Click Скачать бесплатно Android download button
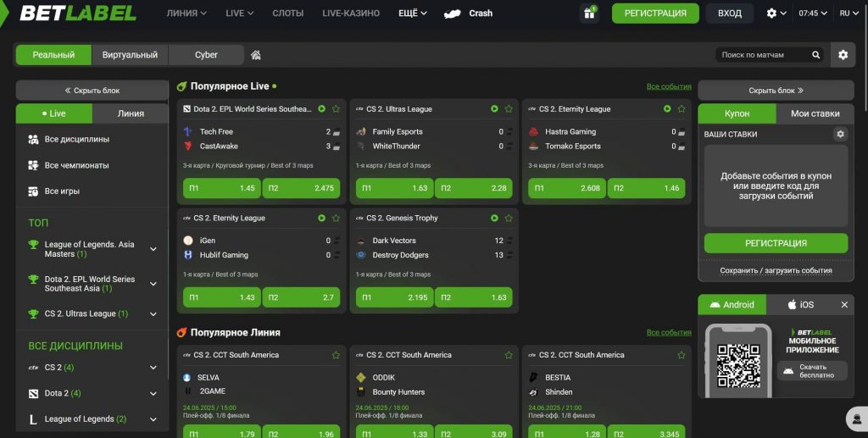 tap(813, 371)
